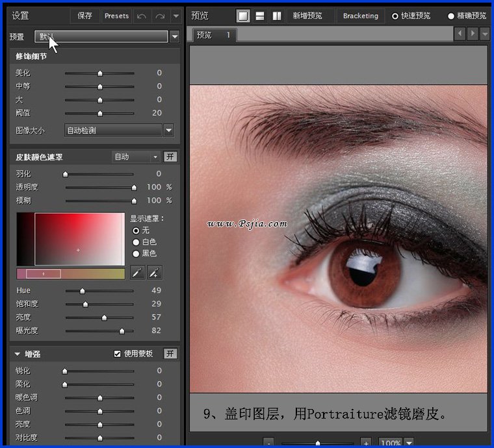494x448 pixels.
Task: Enable 精确预览 radio option
Action: tap(451, 16)
